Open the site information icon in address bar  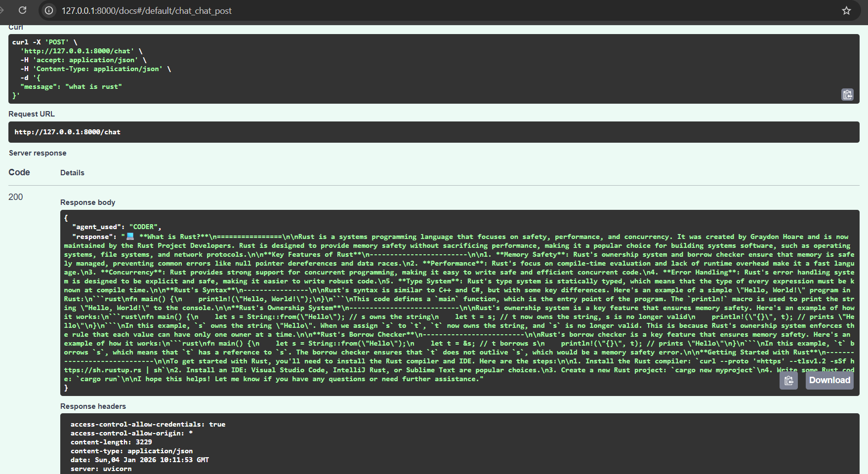(49, 10)
